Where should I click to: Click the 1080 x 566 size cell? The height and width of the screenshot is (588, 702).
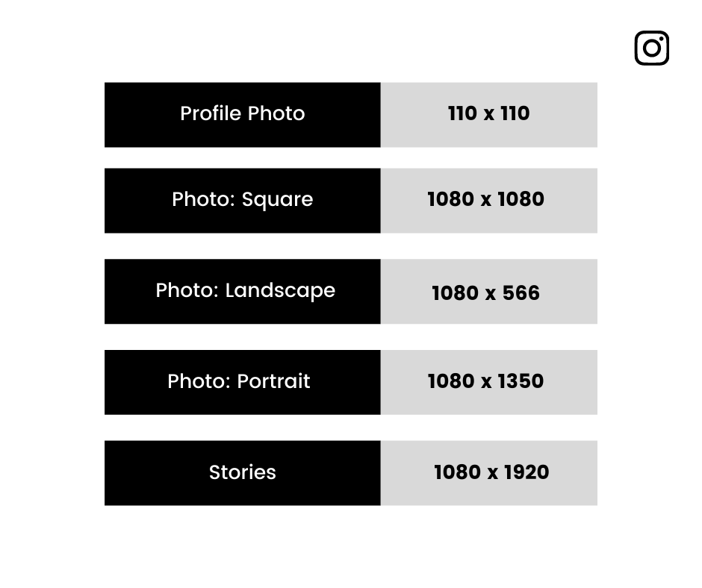[x=489, y=291]
